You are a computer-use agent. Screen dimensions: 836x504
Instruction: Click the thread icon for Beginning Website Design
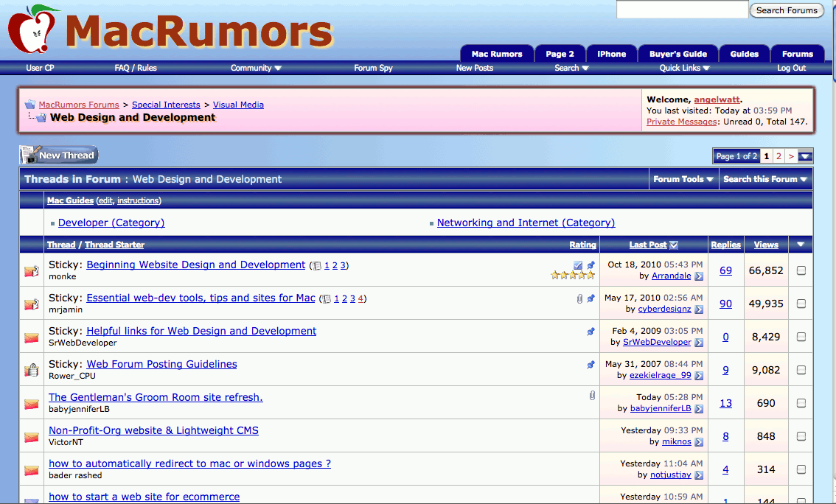[x=32, y=270]
